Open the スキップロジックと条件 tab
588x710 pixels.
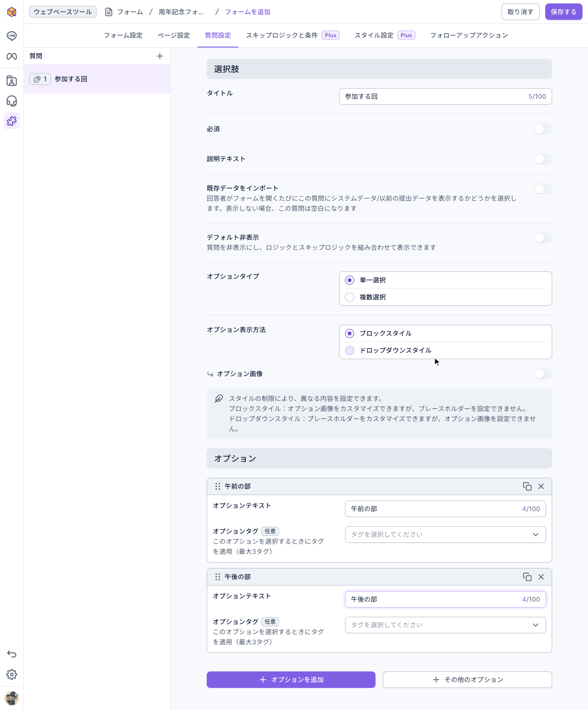293,35
